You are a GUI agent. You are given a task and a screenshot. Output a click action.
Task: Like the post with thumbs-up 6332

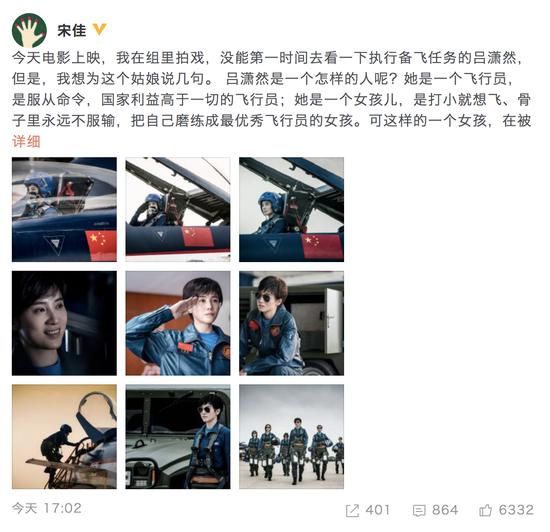click(x=485, y=510)
